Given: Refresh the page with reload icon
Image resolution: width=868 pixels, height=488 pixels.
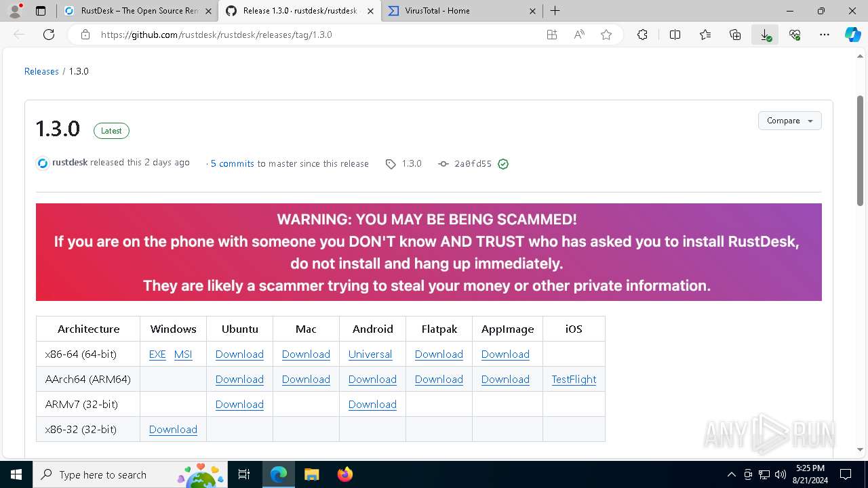Looking at the screenshot, I should [x=49, y=35].
